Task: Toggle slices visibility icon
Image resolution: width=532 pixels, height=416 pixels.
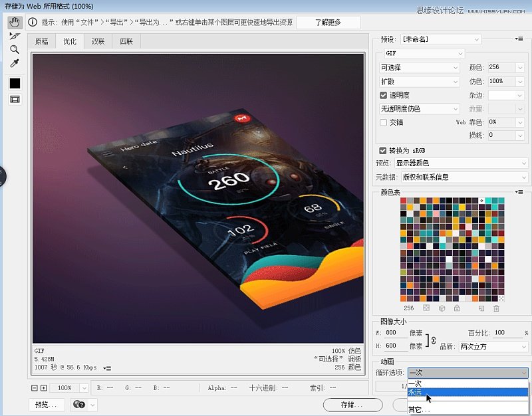Action: pyautogui.click(x=15, y=99)
